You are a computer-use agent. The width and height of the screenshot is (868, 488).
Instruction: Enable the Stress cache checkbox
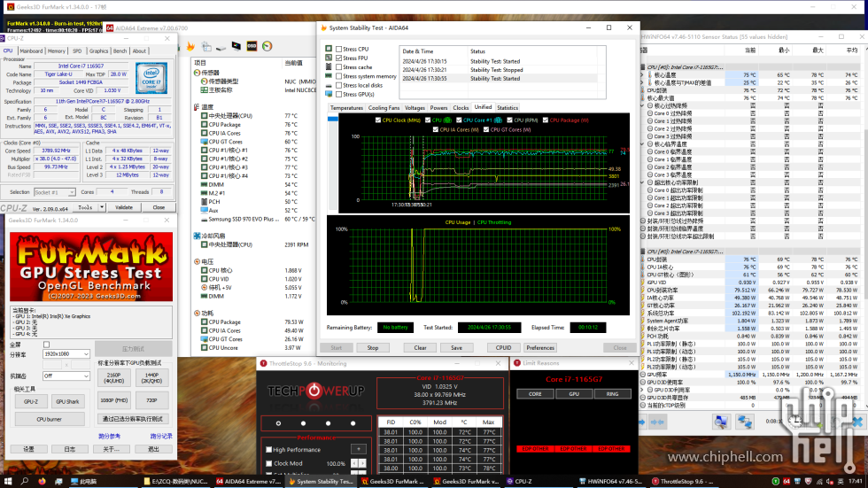point(338,67)
